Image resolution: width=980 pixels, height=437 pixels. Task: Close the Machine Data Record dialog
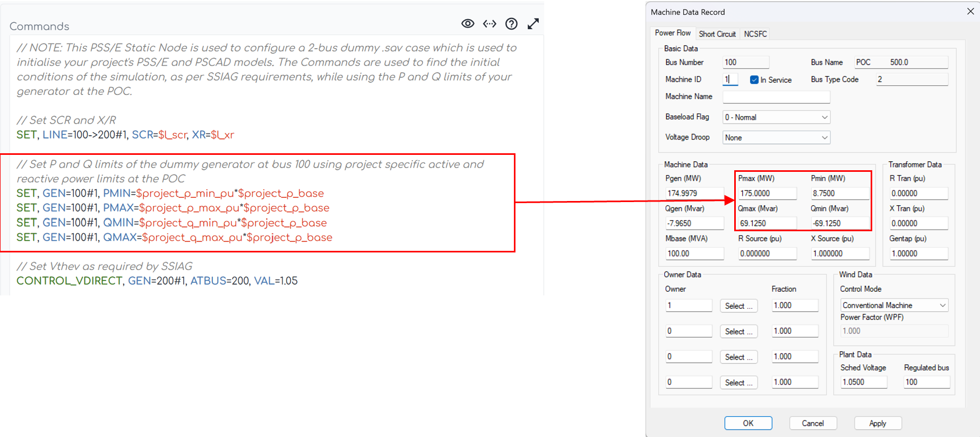click(970, 11)
